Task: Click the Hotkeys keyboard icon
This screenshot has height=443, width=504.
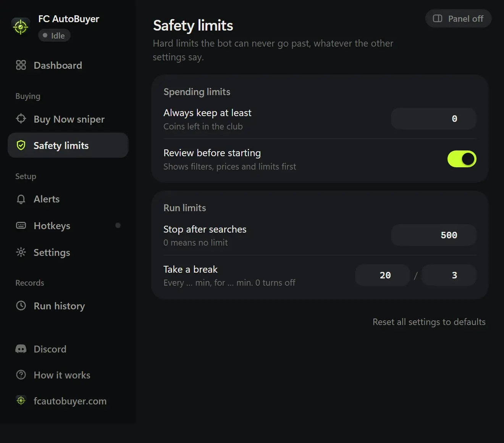Action: pyautogui.click(x=21, y=225)
